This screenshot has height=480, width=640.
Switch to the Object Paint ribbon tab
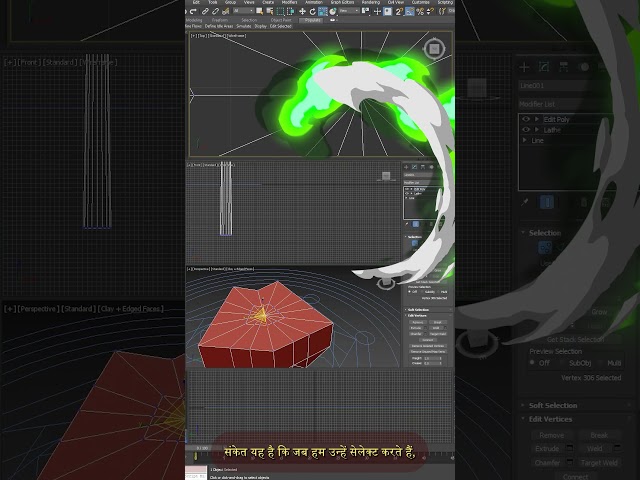tap(281, 20)
